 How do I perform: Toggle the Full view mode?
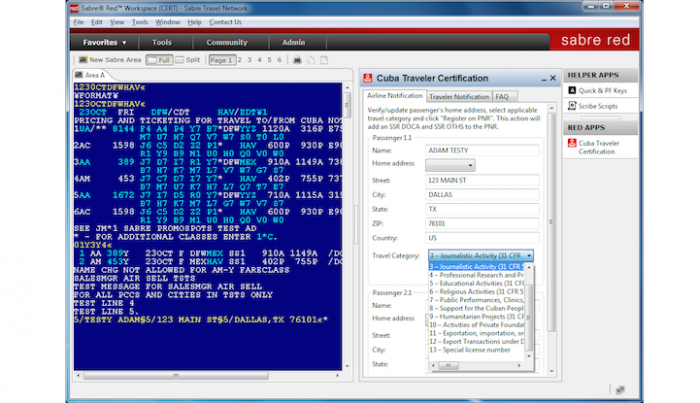pyautogui.click(x=159, y=60)
